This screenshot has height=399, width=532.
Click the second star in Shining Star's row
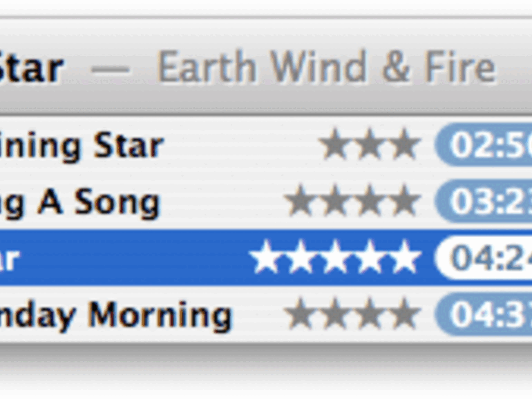(x=369, y=144)
